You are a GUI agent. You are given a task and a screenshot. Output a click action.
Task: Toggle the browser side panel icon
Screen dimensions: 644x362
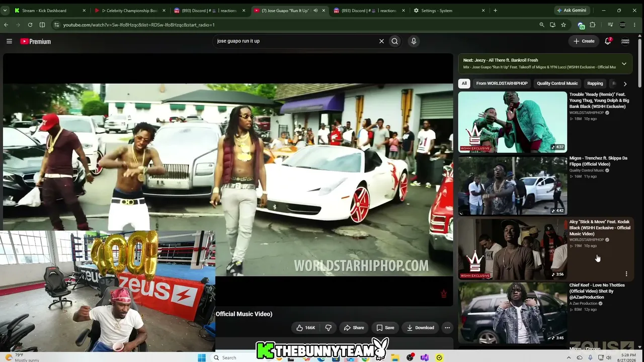click(x=42, y=25)
